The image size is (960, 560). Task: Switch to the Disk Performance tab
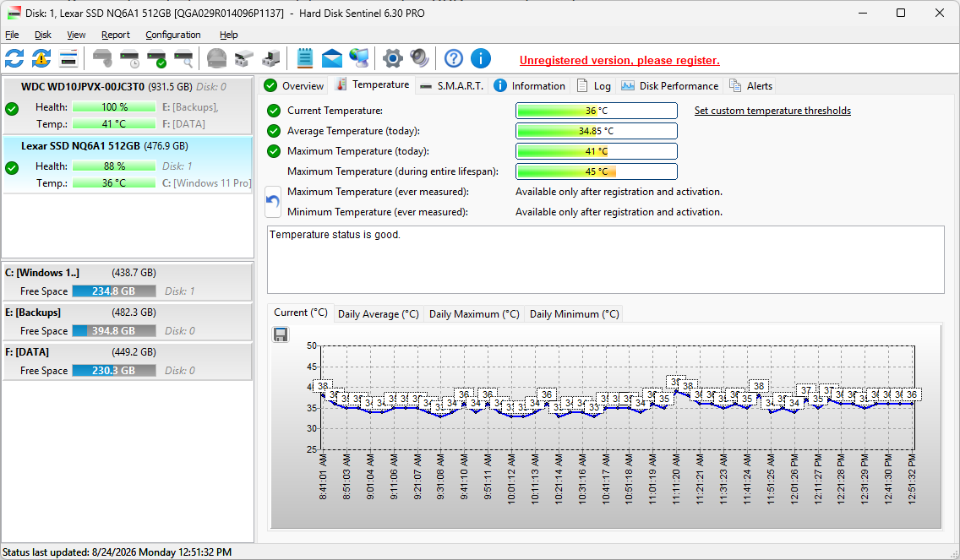(x=670, y=85)
